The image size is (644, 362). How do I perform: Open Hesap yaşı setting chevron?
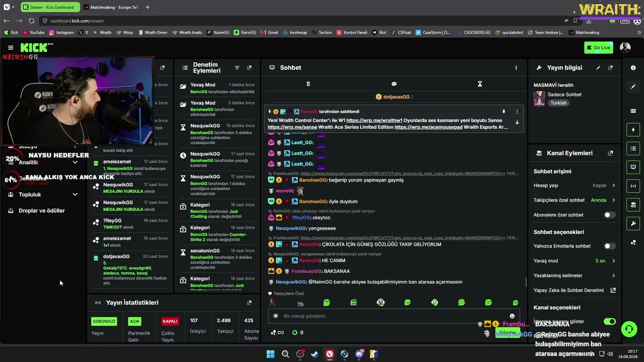click(614, 186)
